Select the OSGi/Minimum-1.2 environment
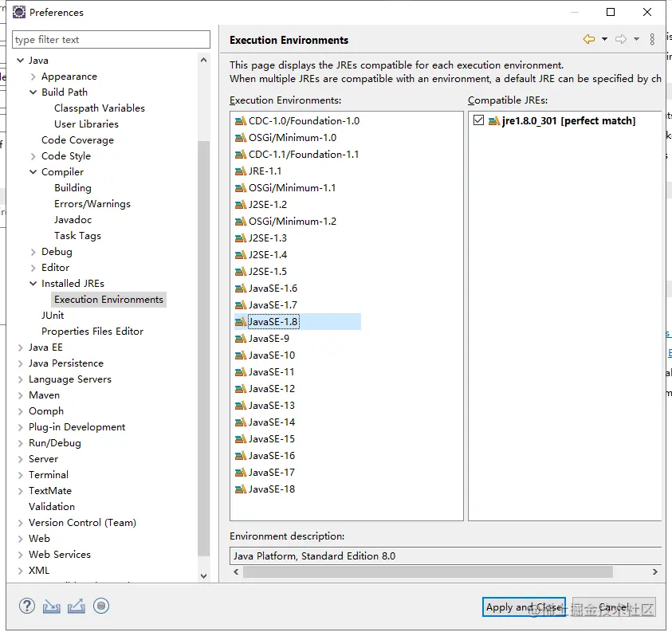Screen dimensions: 672x636 (x=293, y=222)
